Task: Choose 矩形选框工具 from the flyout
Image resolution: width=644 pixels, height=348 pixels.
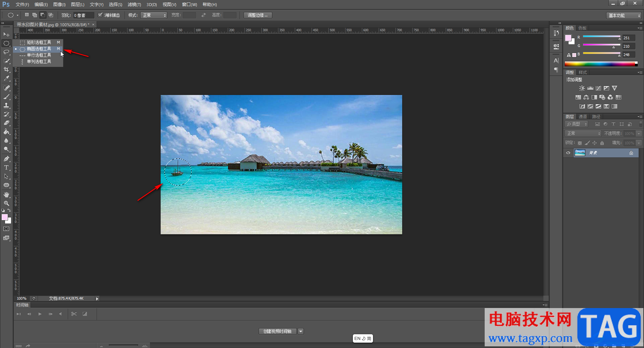Action: tap(38, 43)
